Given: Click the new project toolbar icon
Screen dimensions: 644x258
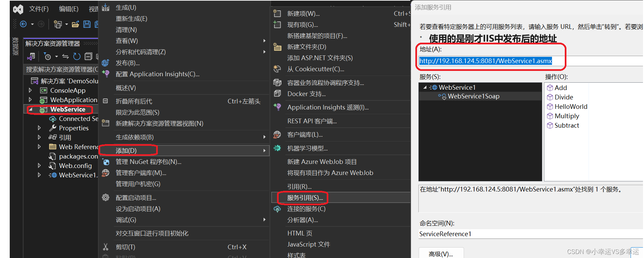Looking at the screenshot, I should (x=58, y=24).
